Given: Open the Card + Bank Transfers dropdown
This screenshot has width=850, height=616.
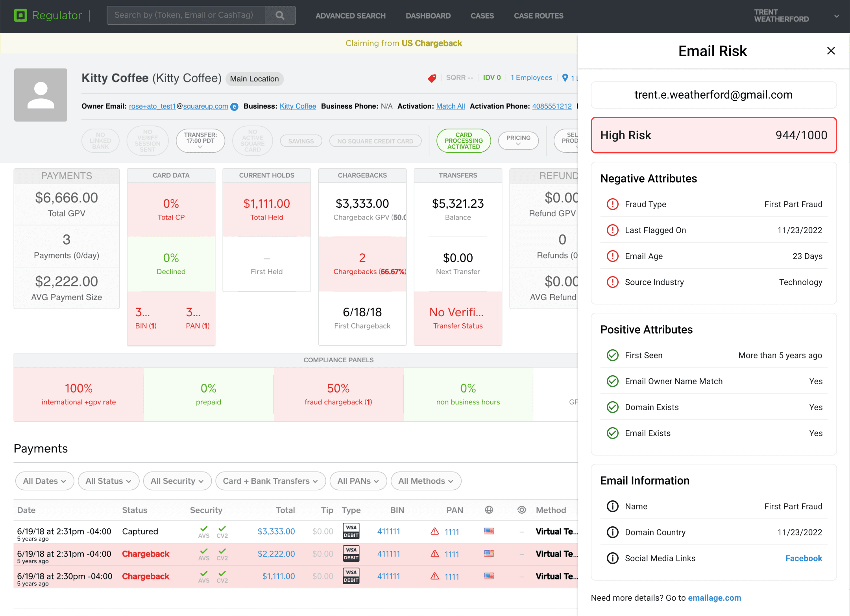Looking at the screenshot, I should [270, 481].
